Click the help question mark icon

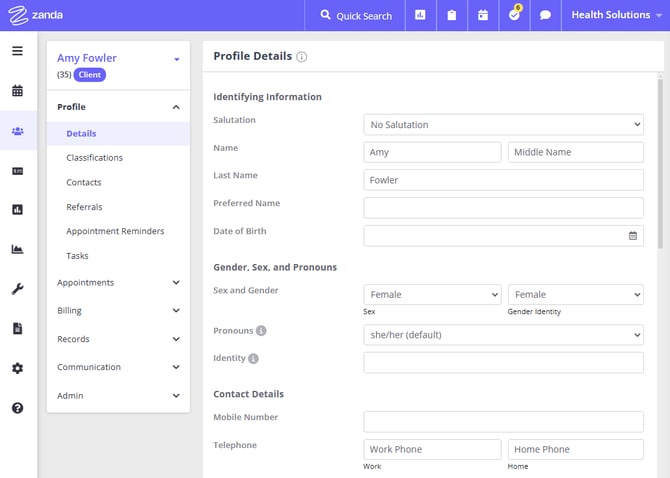coord(17,408)
